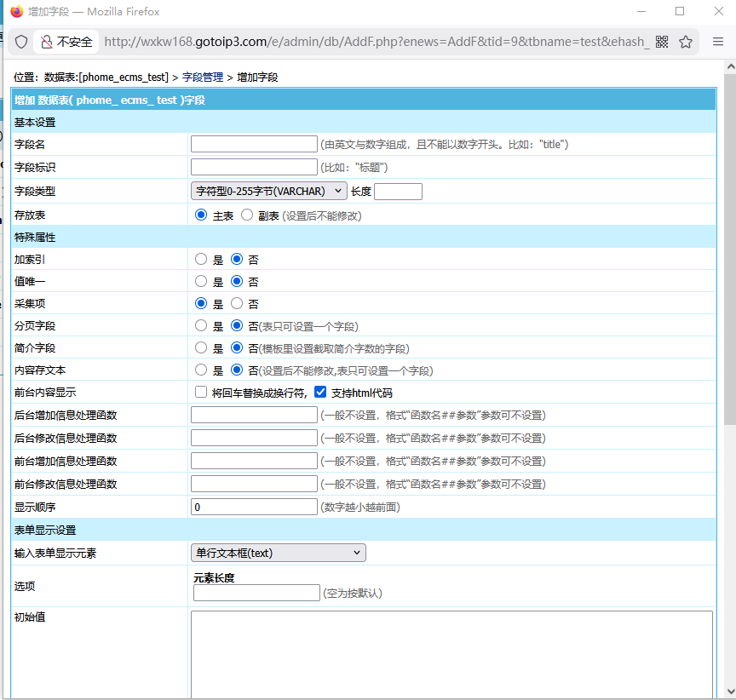The image size is (736, 700).
Task: Click the scrollbar down arrow
Action: 730,691
